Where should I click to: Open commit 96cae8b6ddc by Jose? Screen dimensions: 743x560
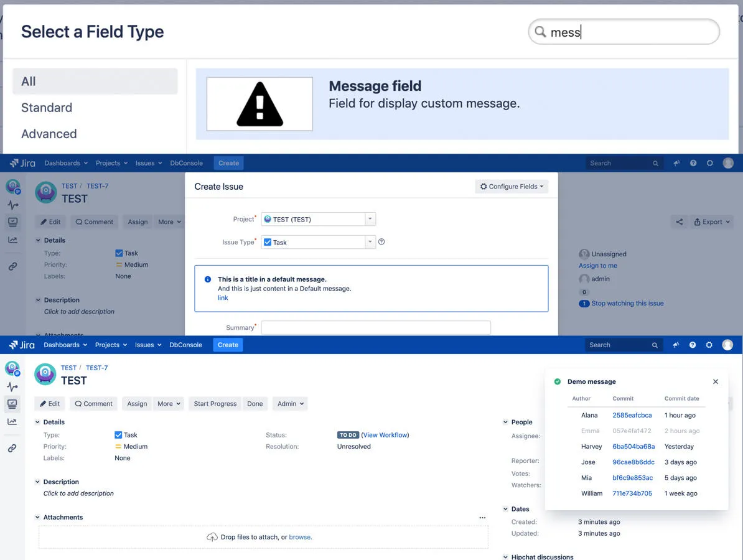tap(633, 462)
